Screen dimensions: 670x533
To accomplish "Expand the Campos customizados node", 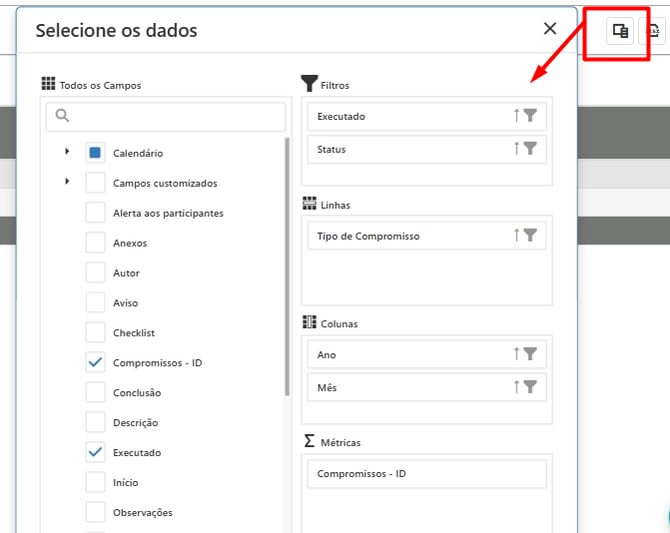I will [x=67, y=182].
